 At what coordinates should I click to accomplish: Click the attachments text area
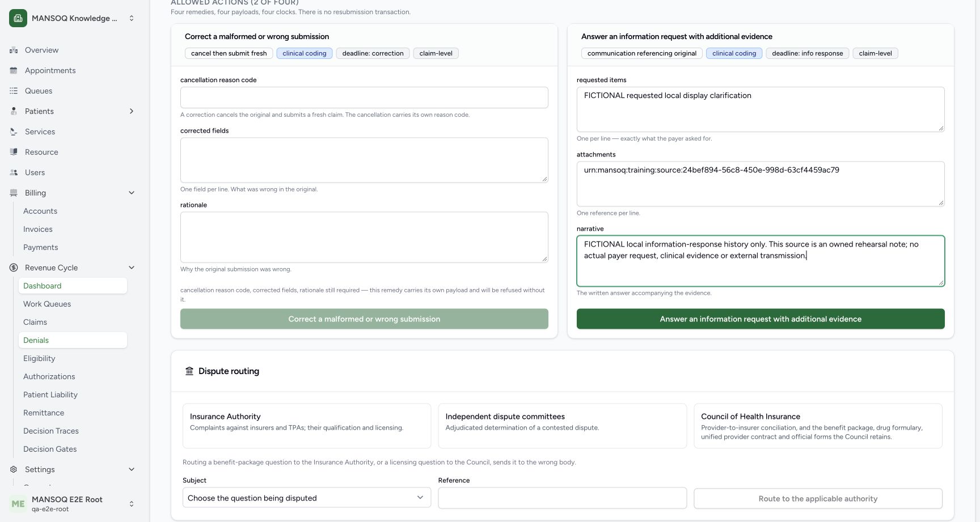tap(761, 184)
